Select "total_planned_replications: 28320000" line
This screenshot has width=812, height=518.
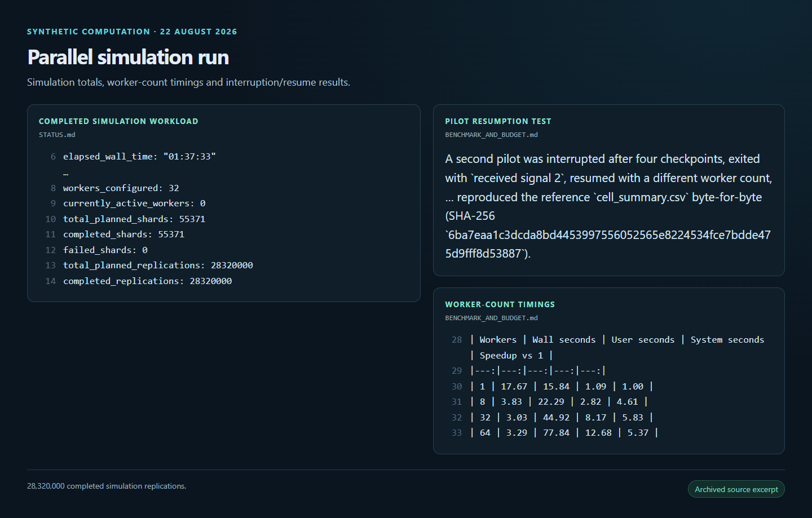coord(158,265)
